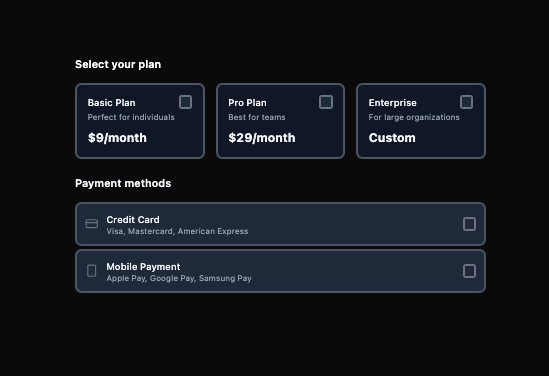Viewport: 549px width, 376px height.
Task: Click the mobile phone icon
Action: pyautogui.click(x=91, y=271)
